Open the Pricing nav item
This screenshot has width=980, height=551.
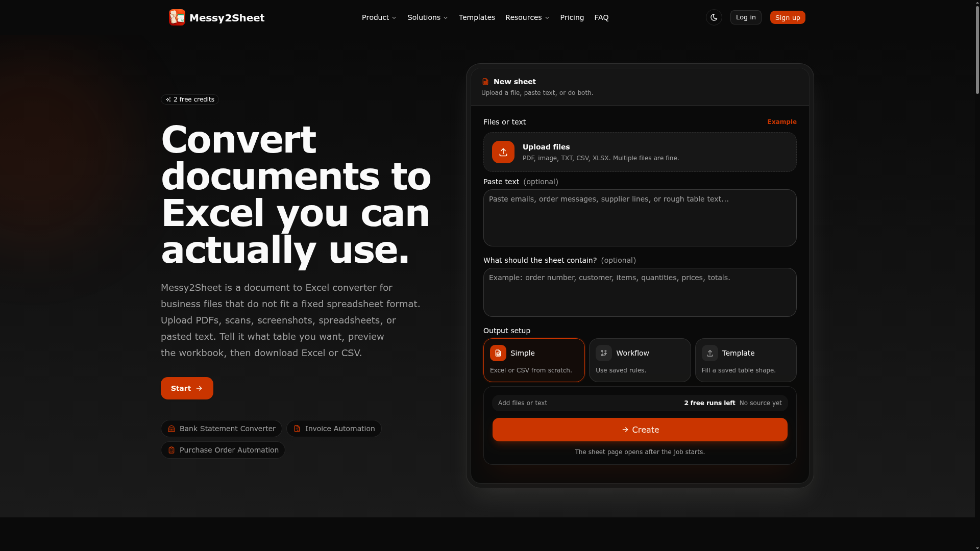coord(572,17)
